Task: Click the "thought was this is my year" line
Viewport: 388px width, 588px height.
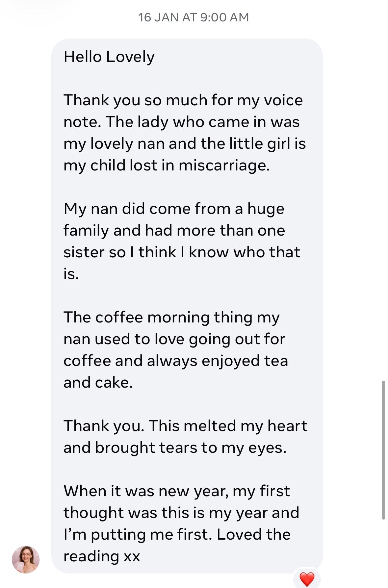Action: (x=181, y=513)
